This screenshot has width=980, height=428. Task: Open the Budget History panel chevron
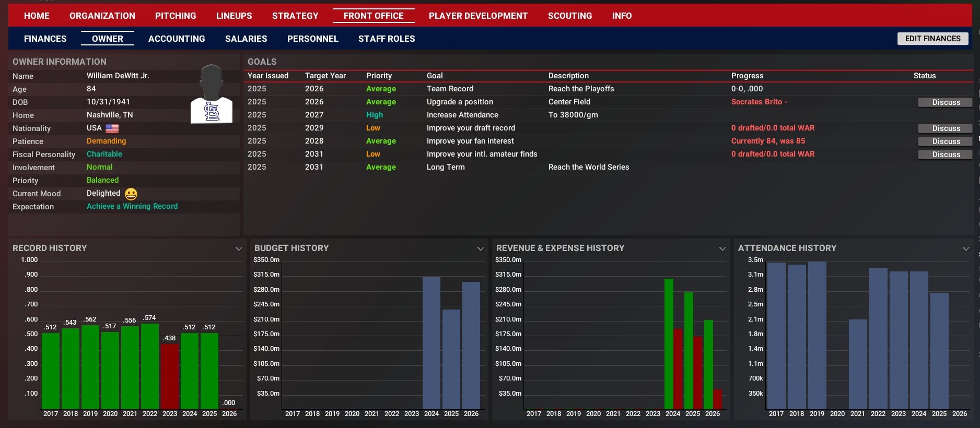click(481, 248)
